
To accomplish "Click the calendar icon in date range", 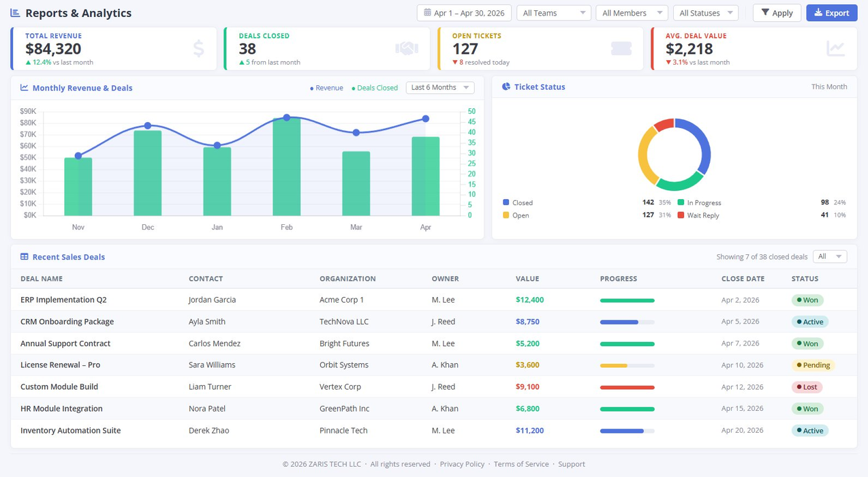I will (427, 12).
